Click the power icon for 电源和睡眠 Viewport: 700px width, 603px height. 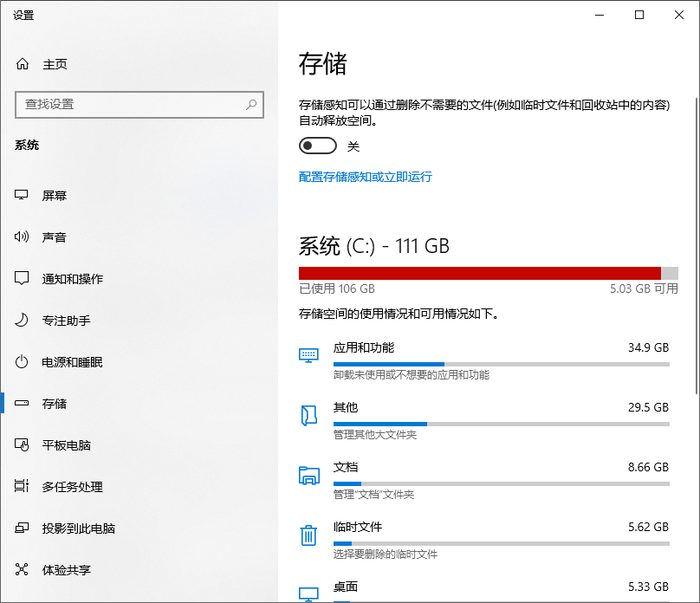(22, 361)
